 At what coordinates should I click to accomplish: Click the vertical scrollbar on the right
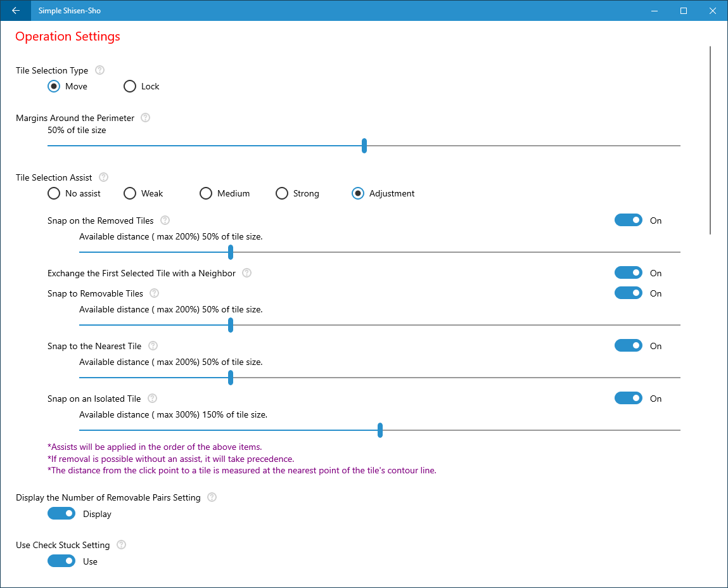[710, 140]
